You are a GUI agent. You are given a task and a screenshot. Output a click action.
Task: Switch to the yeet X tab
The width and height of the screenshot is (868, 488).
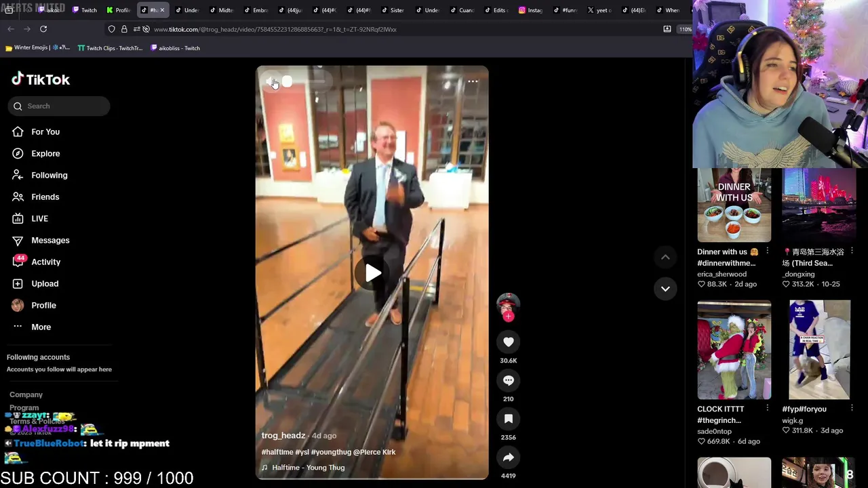point(599,10)
